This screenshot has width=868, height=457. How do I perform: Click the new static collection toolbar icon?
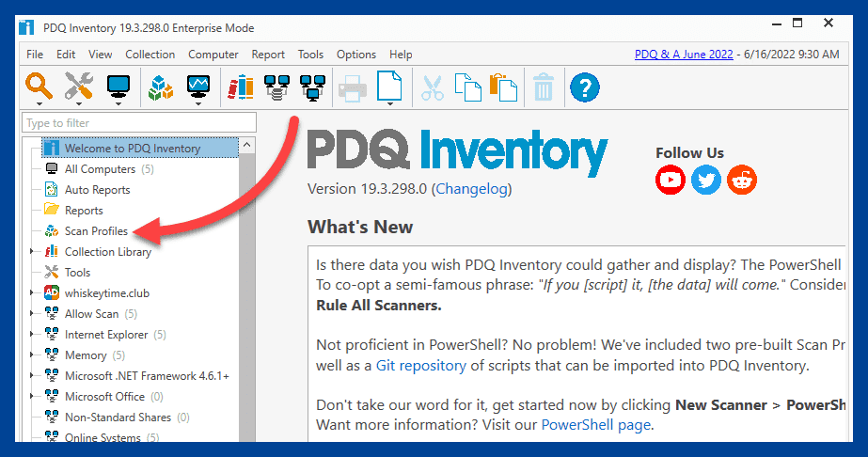(x=313, y=88)
